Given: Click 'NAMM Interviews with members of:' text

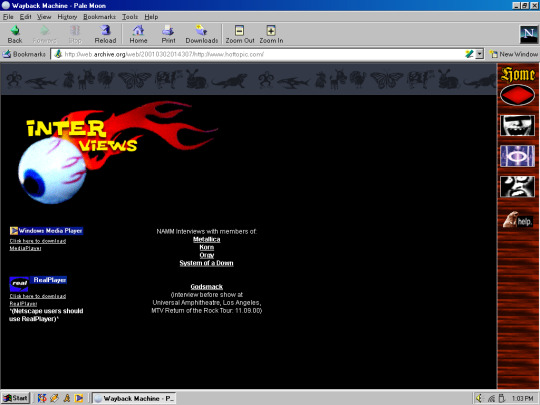Looking at the screenshot, I should 207,231.
